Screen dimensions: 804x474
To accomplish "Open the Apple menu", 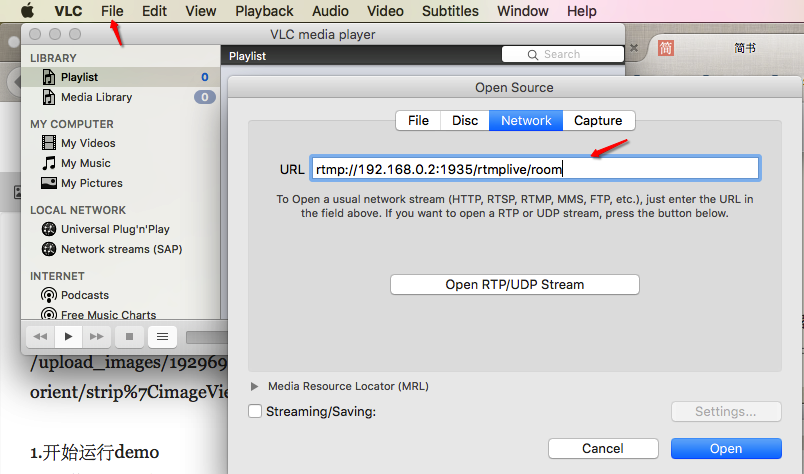I will coord(28,10).
